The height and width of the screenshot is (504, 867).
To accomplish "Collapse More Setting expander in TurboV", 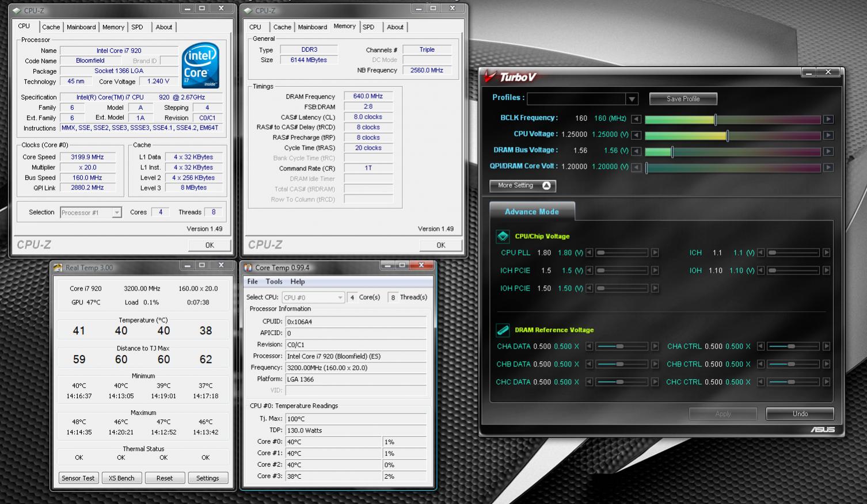I will 523,185.
